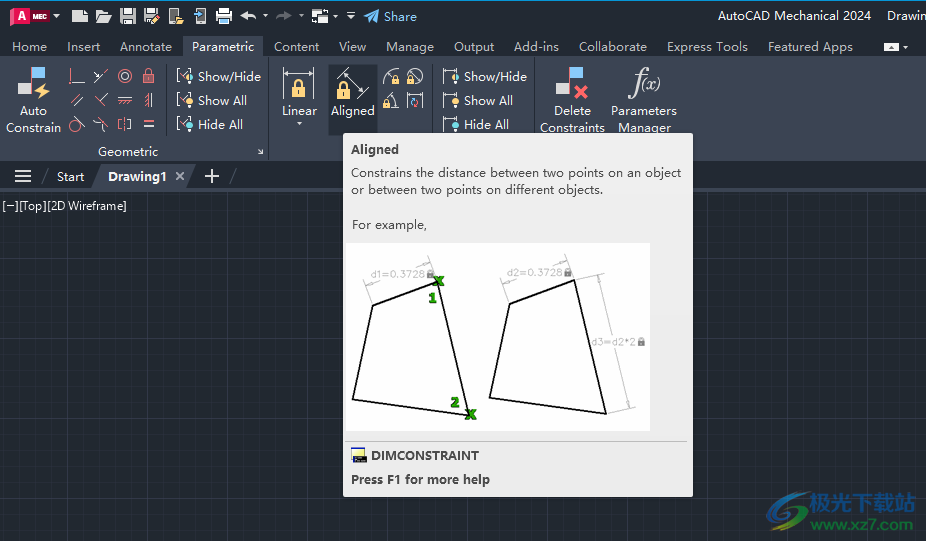The width and height of the screenshot is (926, 541).
Task: Create a new drawing from Quick Access
Action: (80, 16)
